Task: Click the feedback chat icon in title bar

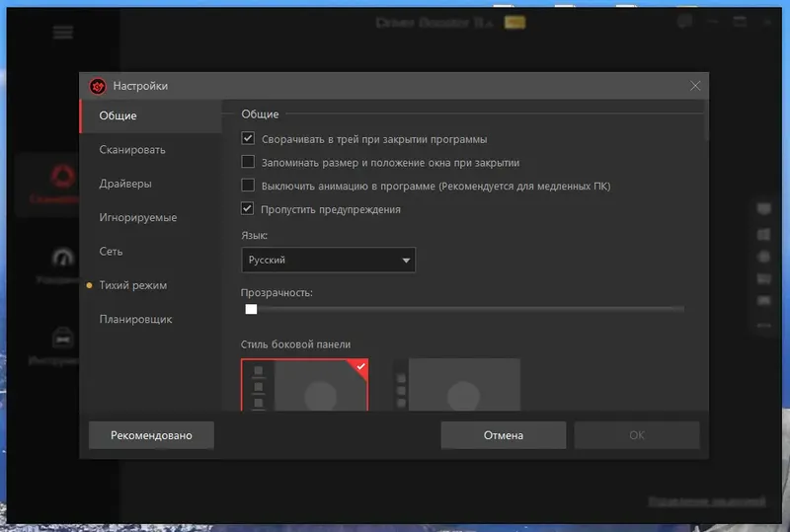Action: (x=684, y=22)
